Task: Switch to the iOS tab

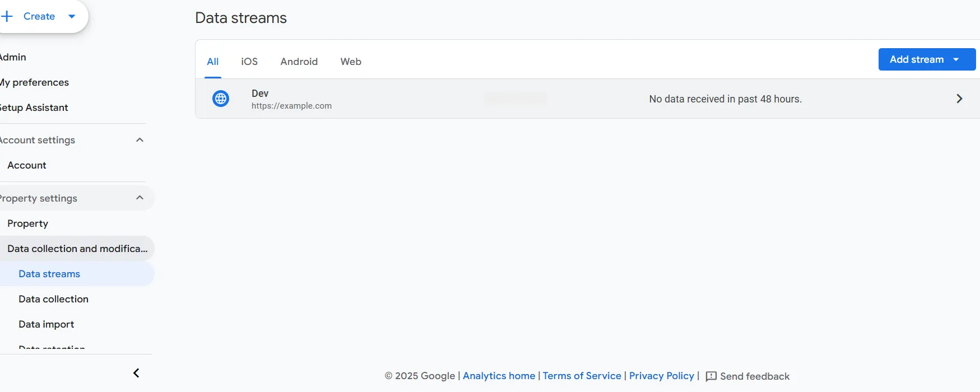Action: coord(249,62)
